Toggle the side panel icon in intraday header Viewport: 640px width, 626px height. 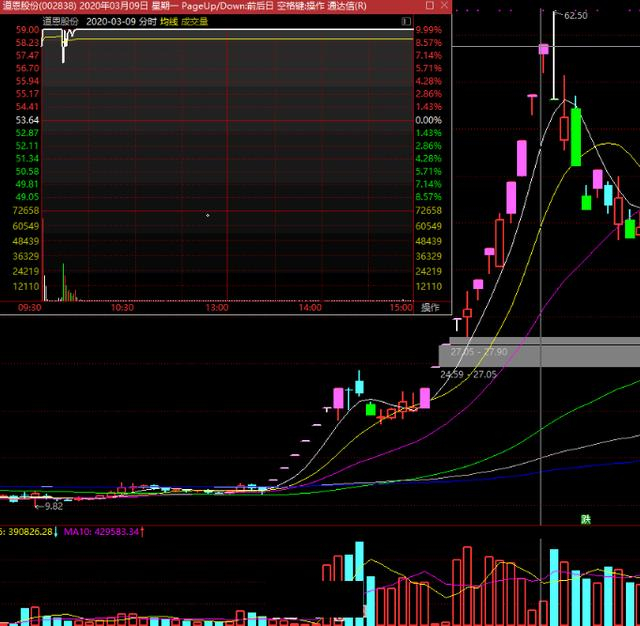click(406, 21)
